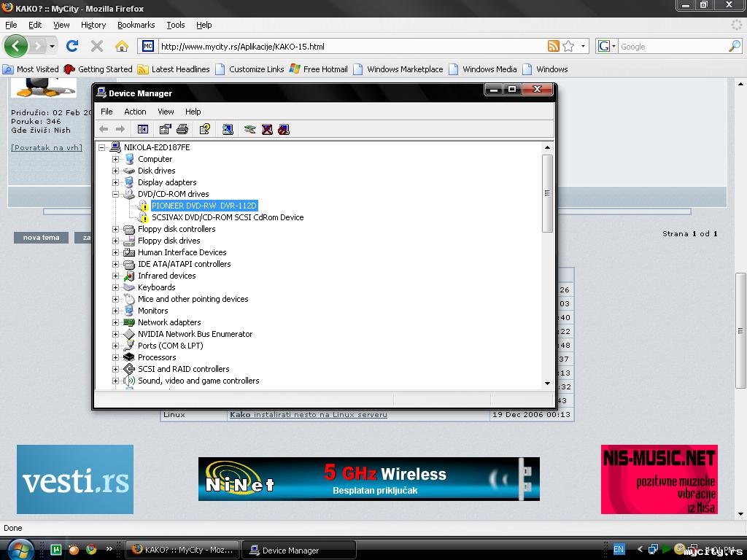The image size is (747, 560).
Task: Expand the Computer node
Action: click(x=115, y=159)
